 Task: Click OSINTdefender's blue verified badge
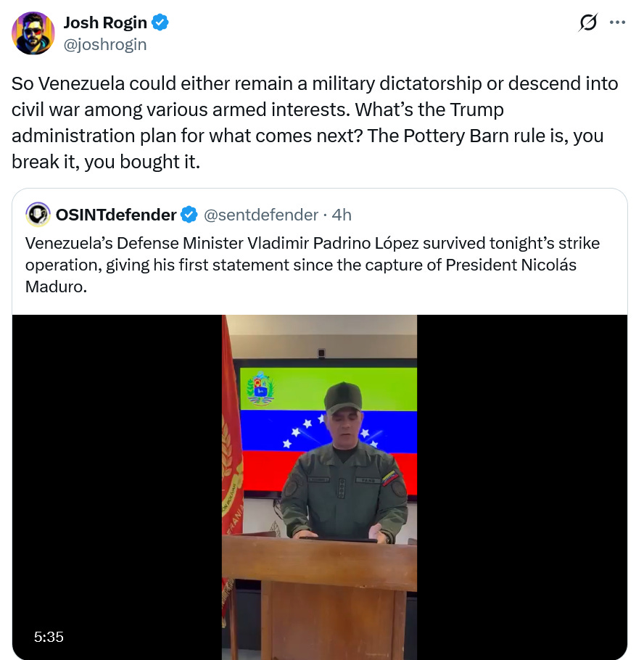[189, 215]
